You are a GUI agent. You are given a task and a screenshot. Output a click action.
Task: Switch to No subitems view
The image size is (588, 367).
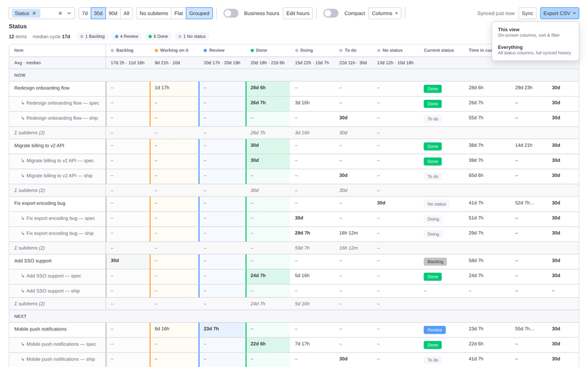tap(154, 13)
